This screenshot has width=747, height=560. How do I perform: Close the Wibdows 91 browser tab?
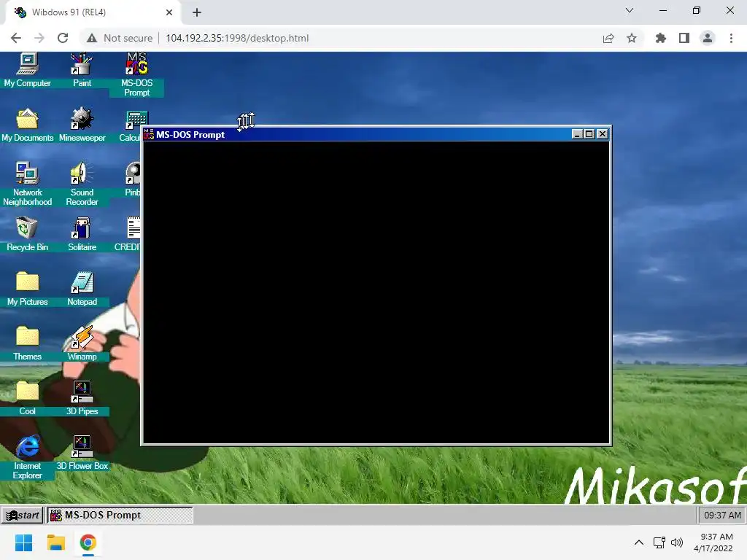click(169, 12)
